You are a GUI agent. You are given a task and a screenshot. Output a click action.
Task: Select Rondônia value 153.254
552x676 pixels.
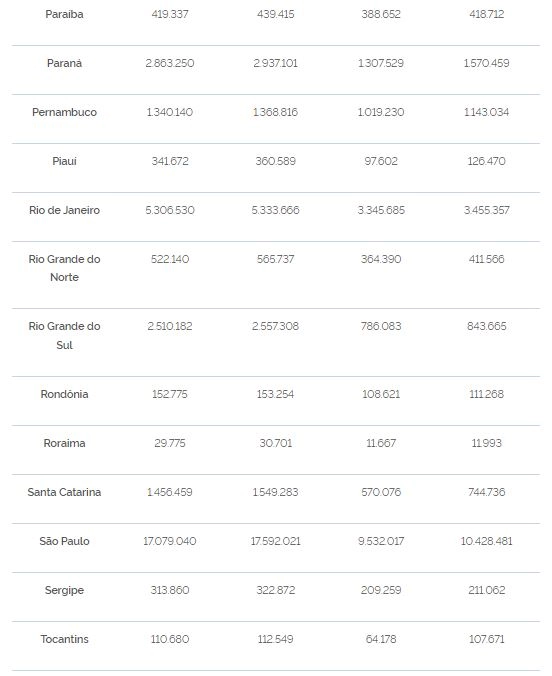(x=276, y=394)
